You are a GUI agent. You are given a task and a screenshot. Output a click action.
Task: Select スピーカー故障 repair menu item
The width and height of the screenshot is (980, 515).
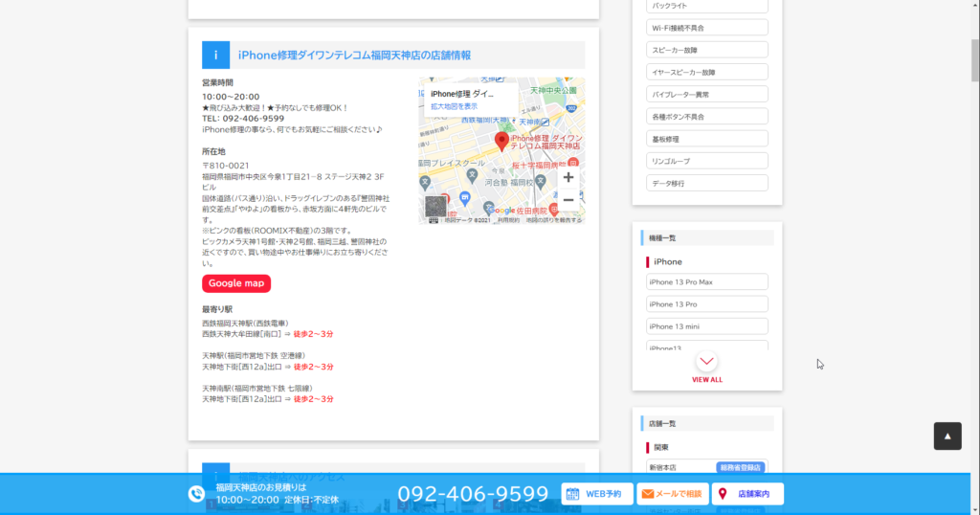[707, 50]
